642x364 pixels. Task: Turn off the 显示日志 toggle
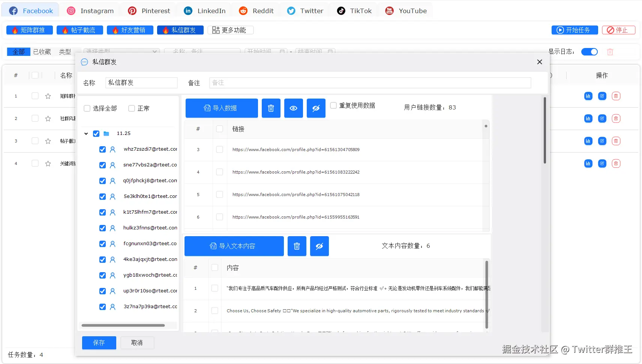pos(589,52)
